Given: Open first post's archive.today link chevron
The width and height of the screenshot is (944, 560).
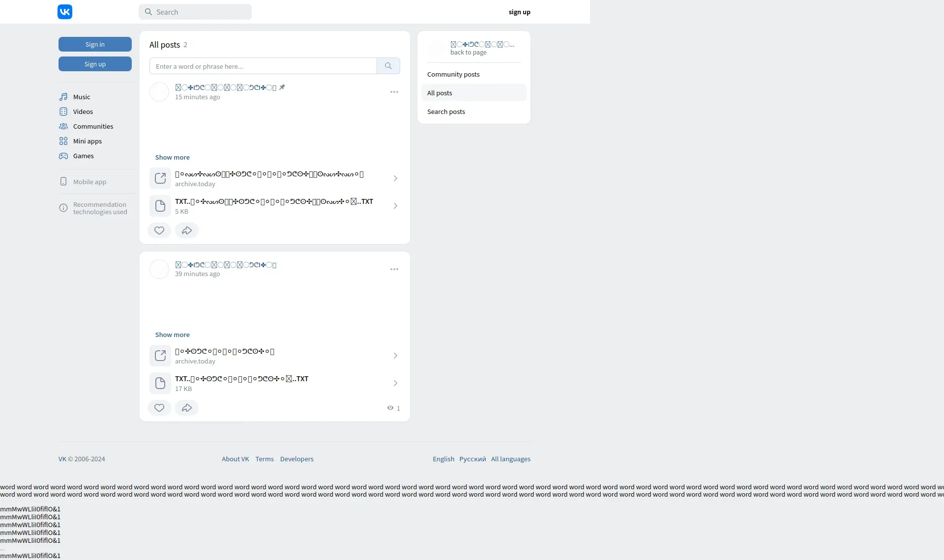Looking at the screenshot, I should click(395, 178).
